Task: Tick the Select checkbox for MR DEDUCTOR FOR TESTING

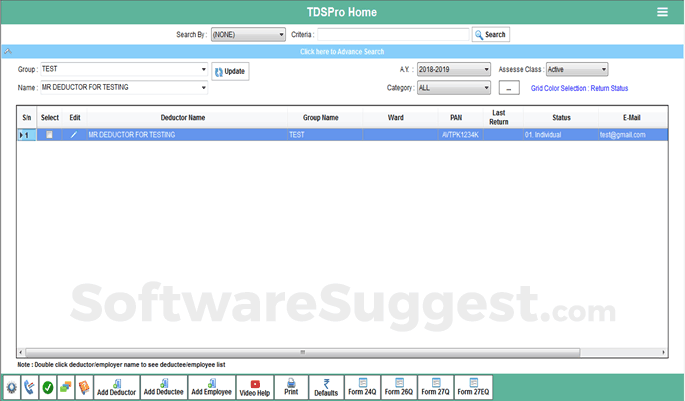Action: pyautogui.click(x=49, y=135)
